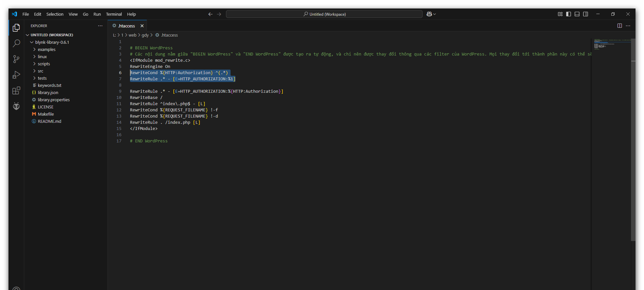Click the VS Code logo icon
The image size is (644, 290).
click(14, 14)
